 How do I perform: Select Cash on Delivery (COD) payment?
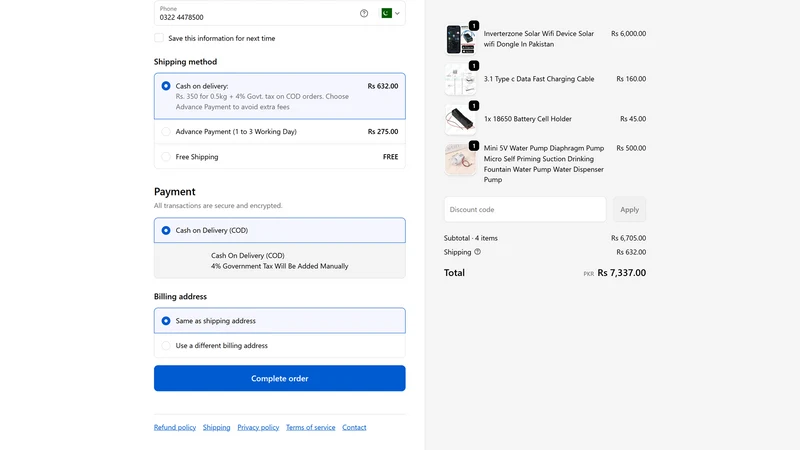166,231
